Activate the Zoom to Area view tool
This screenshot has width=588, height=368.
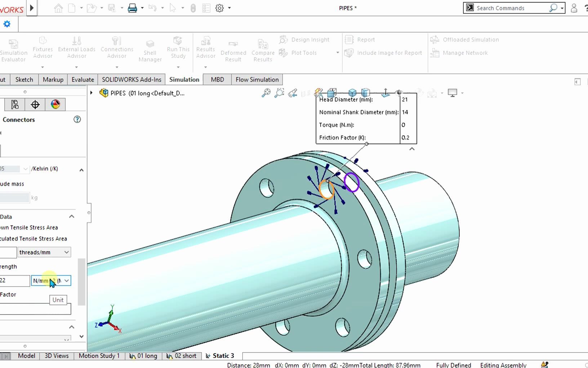tap(279, 93)
